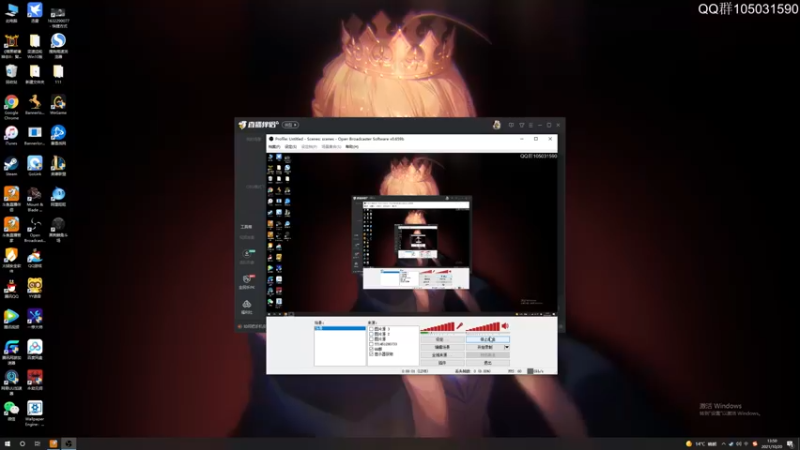Open the notification center on taskbar

pos(790,444)
